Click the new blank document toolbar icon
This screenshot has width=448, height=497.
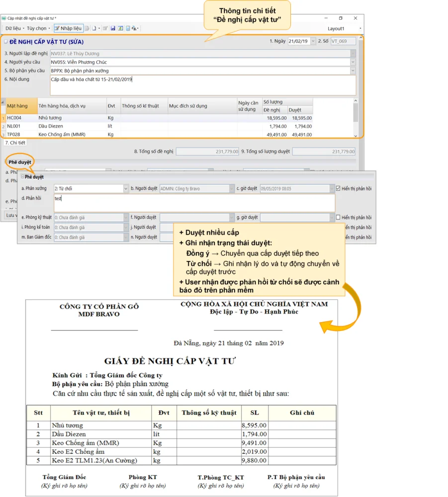(94, 28)
